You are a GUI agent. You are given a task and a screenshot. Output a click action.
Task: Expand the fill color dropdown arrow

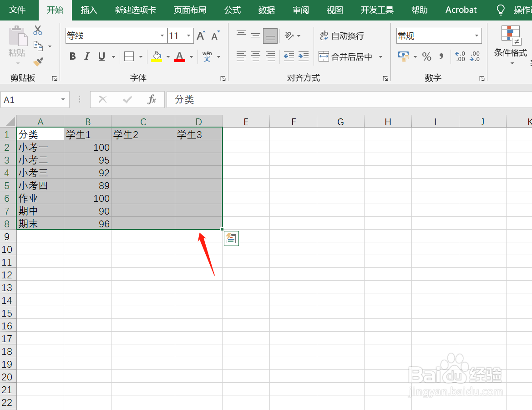(x=168, y=57)
